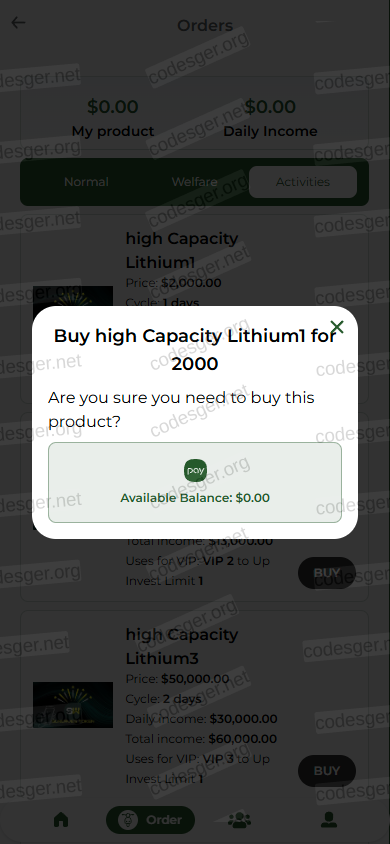Open high Capacity Lithium1 product thumbnail
Image resolution: width=390 pixels, height=844 pixels.
[x=73, y=297]
